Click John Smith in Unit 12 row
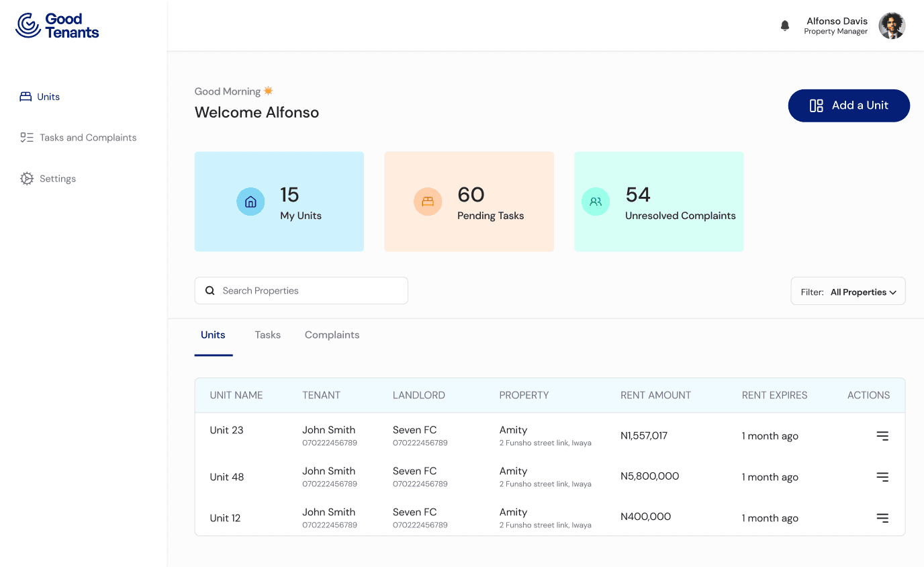Screen dimensions: 924x567 [328, 512]
